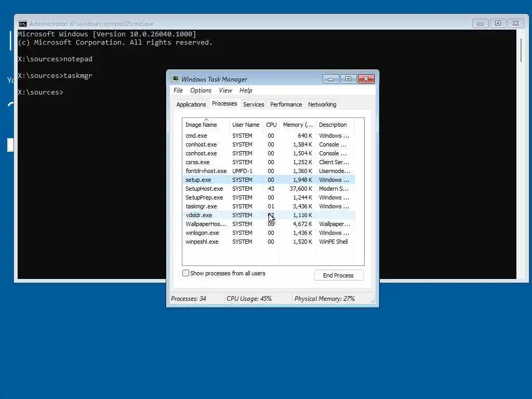
Task: Select the vdsldr.exe process
Action: pyautogui.click(x=269, y=215)
